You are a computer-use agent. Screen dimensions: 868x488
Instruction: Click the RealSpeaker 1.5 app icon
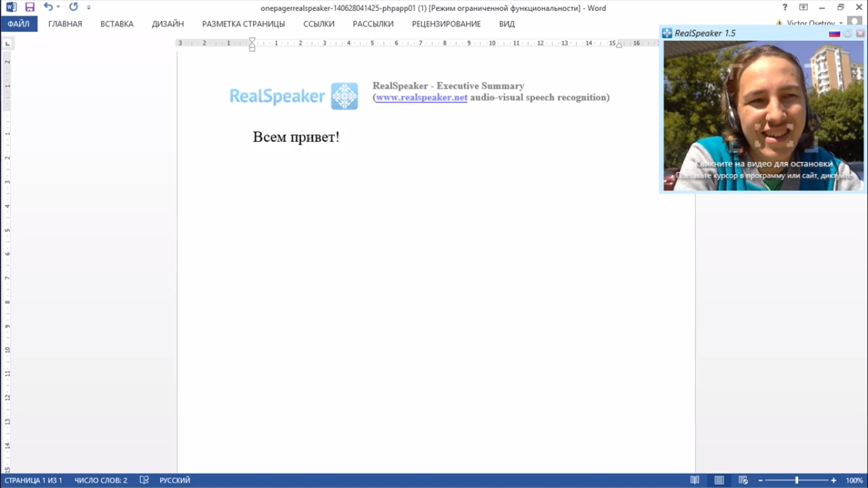(x=667, y=33)
